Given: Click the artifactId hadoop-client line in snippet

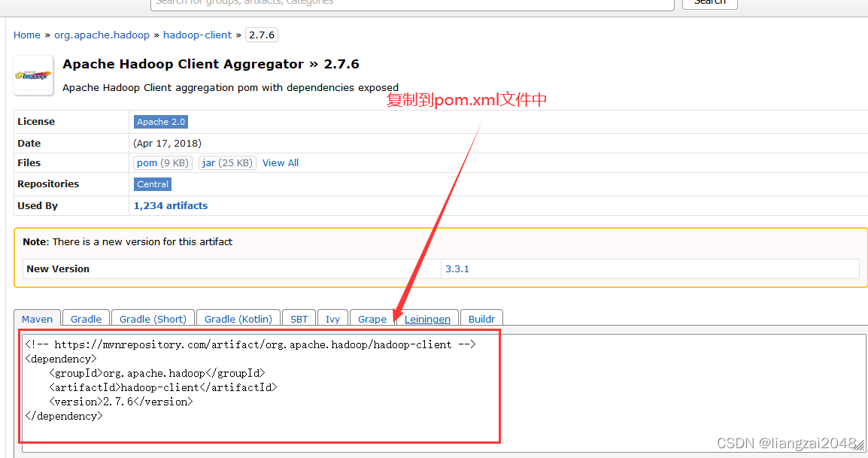Looking at the screenshot, I should pos(162,387).
